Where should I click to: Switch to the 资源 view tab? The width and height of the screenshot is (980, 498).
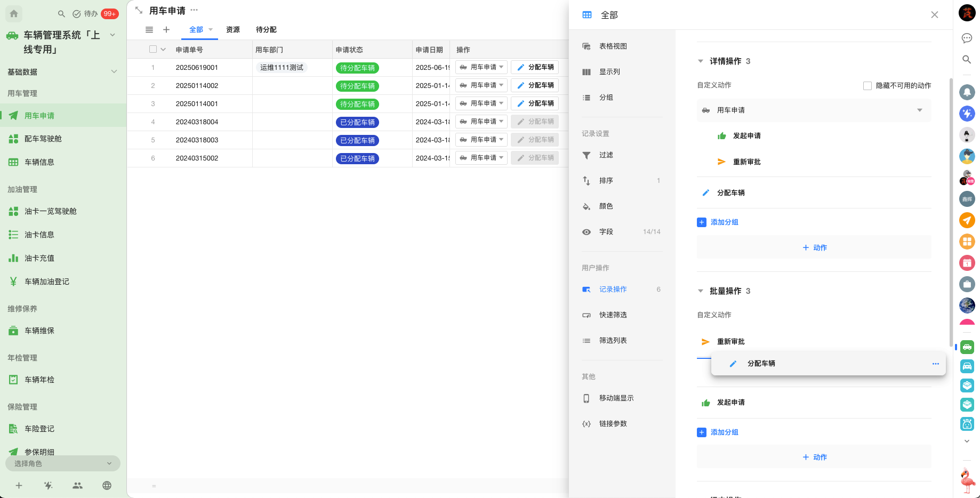(x=233, y=30)
